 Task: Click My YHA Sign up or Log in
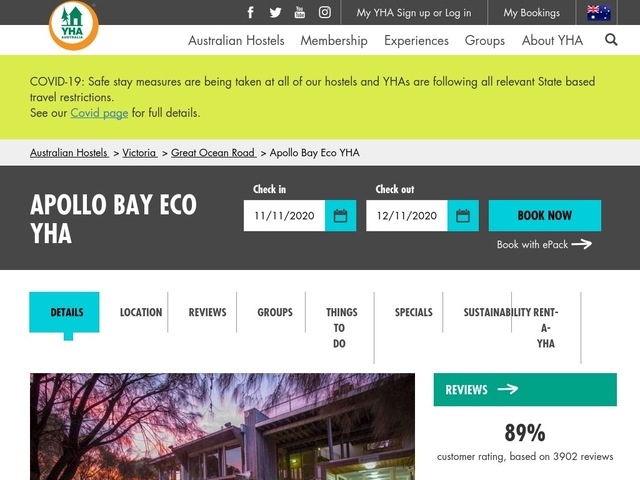tap(413, 13)
